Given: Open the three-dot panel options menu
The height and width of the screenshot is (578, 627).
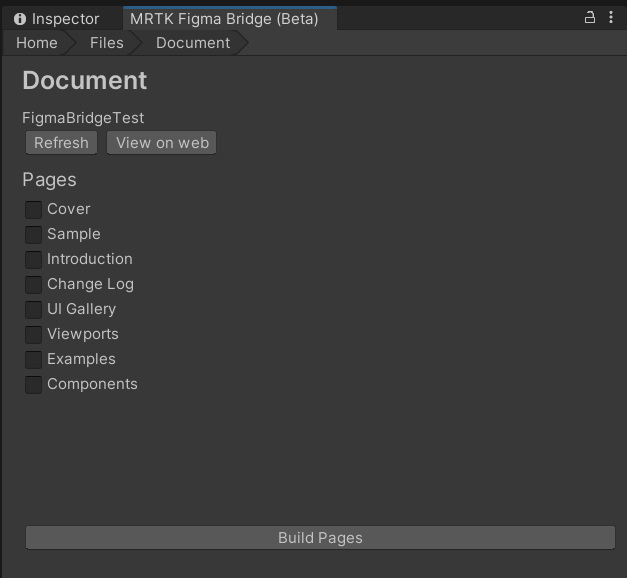Looking at the screenshot, I should [611, 17].
